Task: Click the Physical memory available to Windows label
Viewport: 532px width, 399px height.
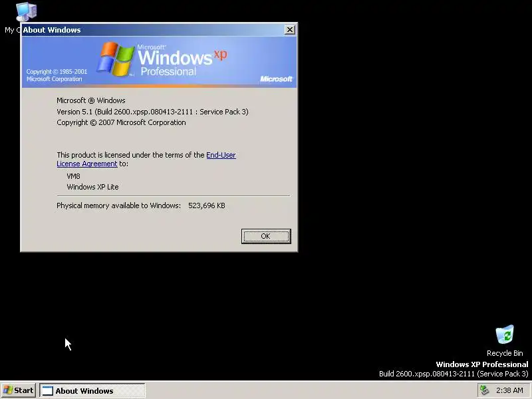Action: pos(118,205)
